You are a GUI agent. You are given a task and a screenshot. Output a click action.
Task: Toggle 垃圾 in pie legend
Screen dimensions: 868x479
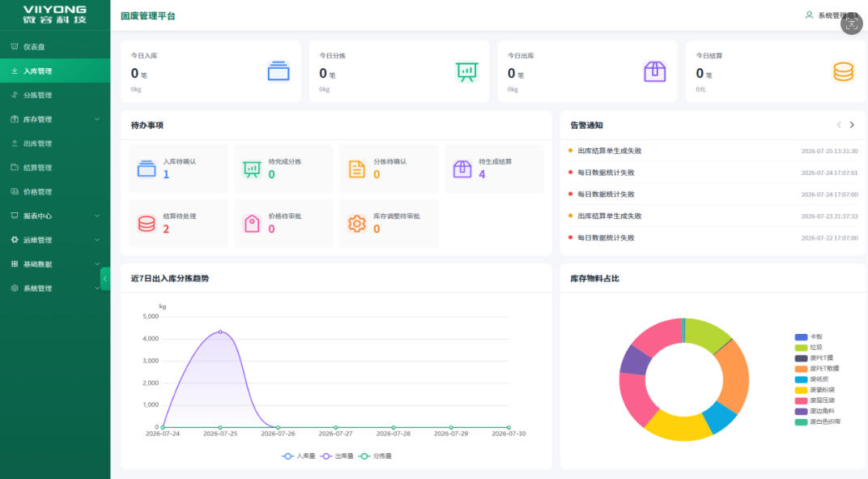click(808, 347)
